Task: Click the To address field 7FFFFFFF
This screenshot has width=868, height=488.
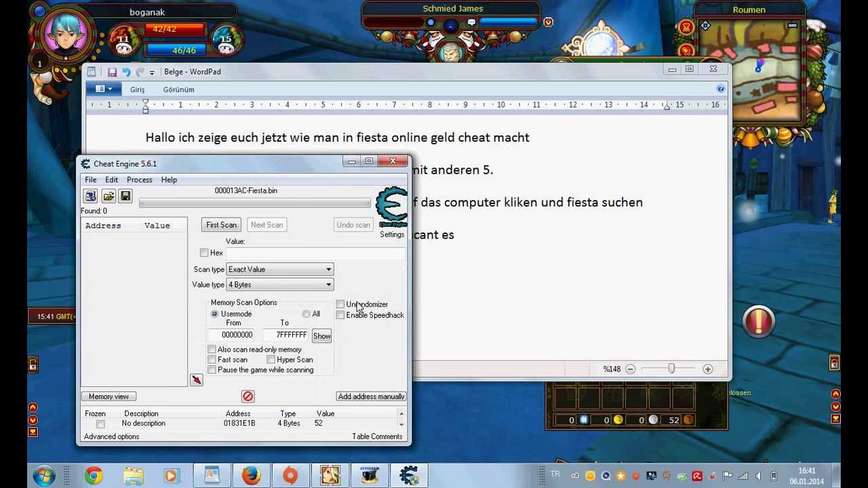Action: coord(286,335)
